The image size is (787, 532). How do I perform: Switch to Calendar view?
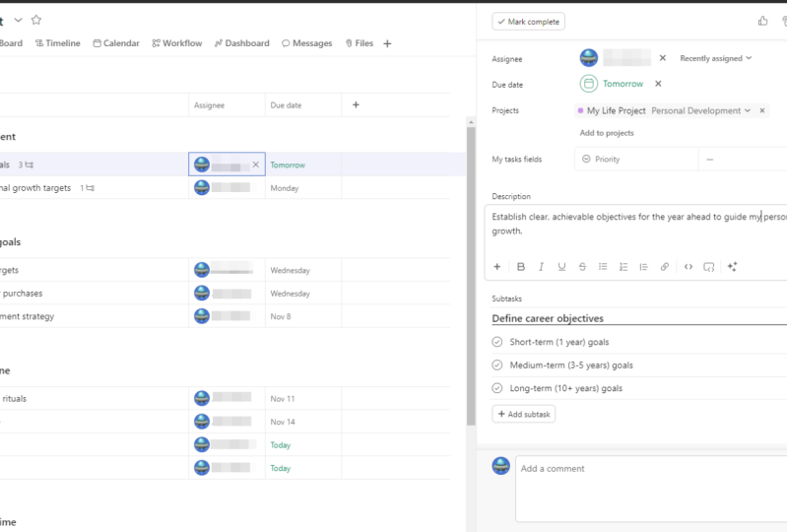coord(116,43)
